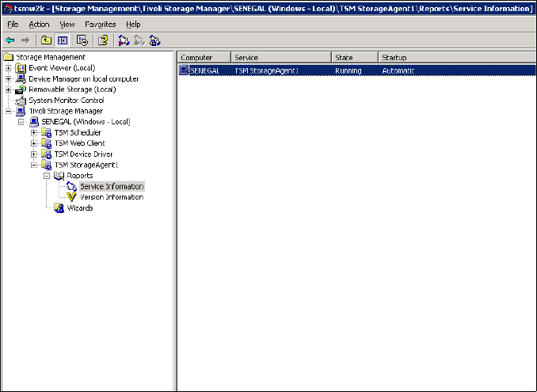Collapse the TSM StorageAgent1 node
The height and width of the screenshot is (392, 537).
pyautogui.click(x=33, y=165)
